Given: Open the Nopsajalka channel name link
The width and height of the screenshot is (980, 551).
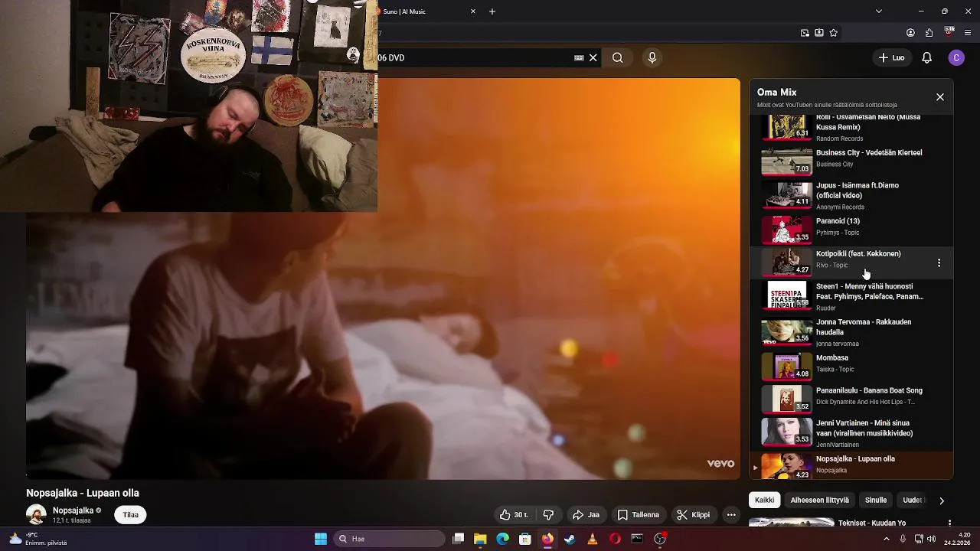Looking at the screenshot, I should [73, 510].
